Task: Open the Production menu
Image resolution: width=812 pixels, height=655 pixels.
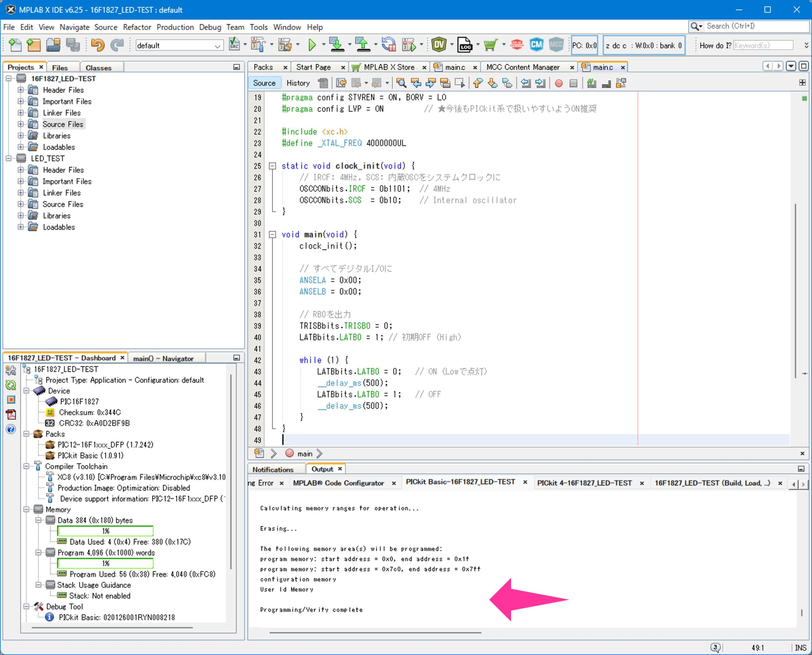Action: click(175, 27)
